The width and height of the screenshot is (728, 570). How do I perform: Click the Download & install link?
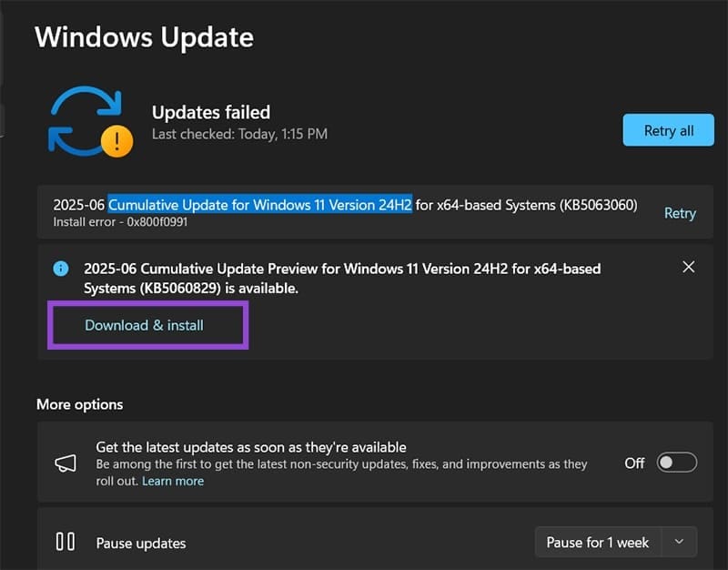pyautogui.click(x=144, y=325)
